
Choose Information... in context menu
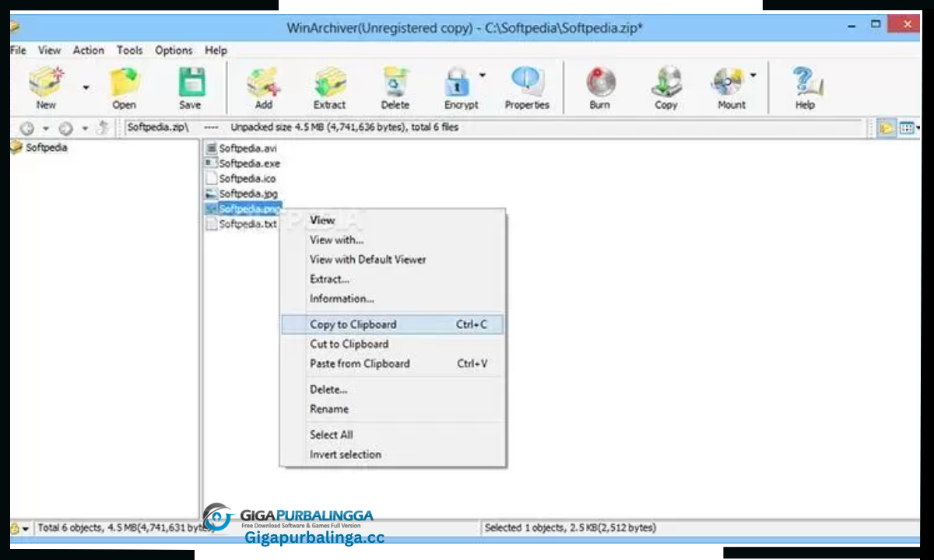coord(393,298)
